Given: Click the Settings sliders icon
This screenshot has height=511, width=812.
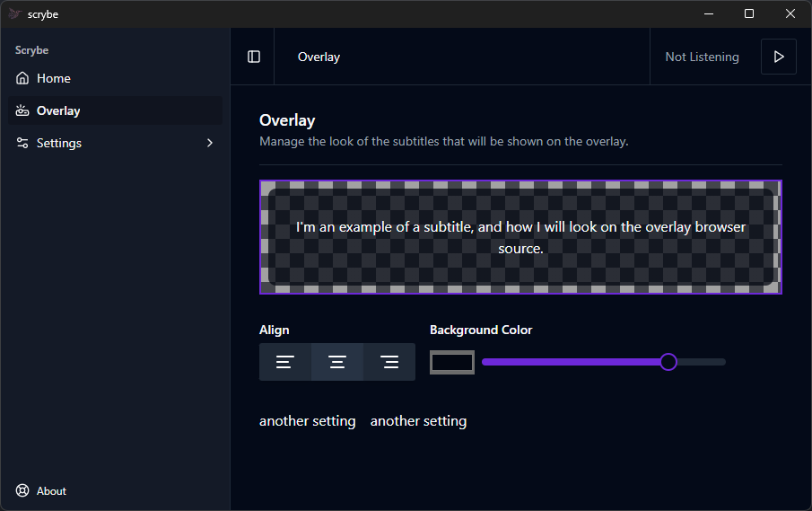Looking at the screenshot, I should coord(22,143).
